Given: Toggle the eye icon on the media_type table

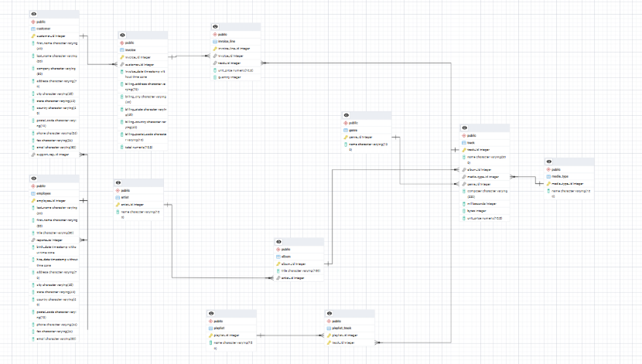Looking at the screenshot, I should 549,162.
